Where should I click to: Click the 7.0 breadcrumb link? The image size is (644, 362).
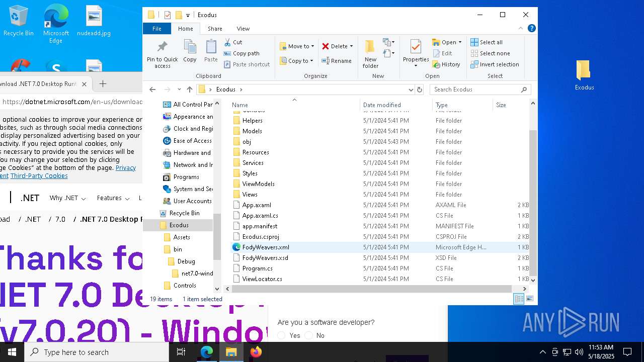click(x=60, y=219)
